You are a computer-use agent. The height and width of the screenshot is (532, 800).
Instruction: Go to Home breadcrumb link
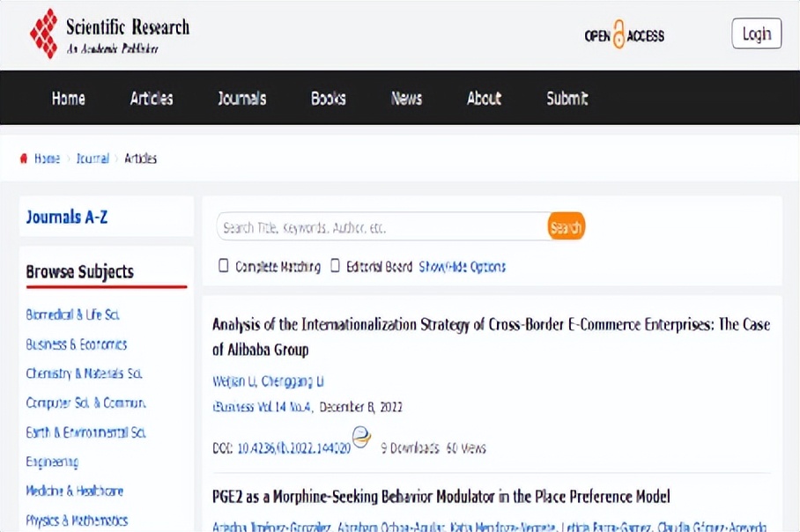(47, 159)
